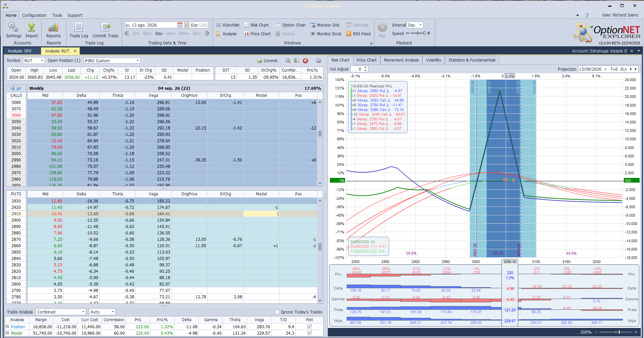Image resolution: width=644 pixels, height=338 pixels.
Task: Open the RSS Feed window
Action: coord(358,34)
